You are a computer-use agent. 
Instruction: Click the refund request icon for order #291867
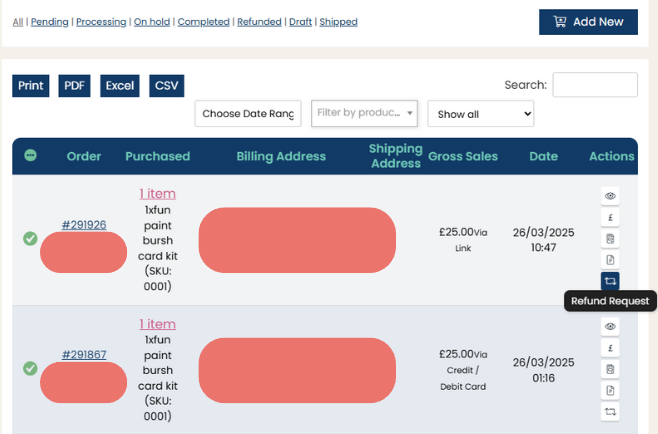[610, 411]
